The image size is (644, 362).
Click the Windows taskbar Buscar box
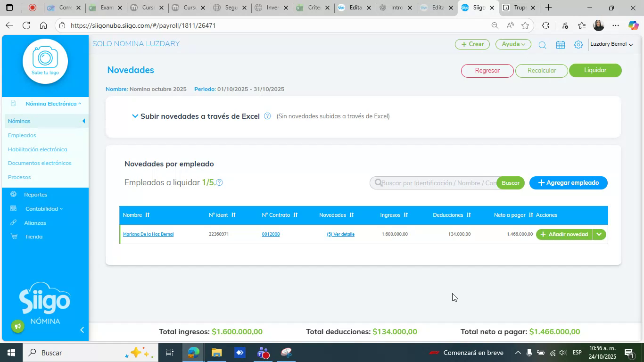90,353
